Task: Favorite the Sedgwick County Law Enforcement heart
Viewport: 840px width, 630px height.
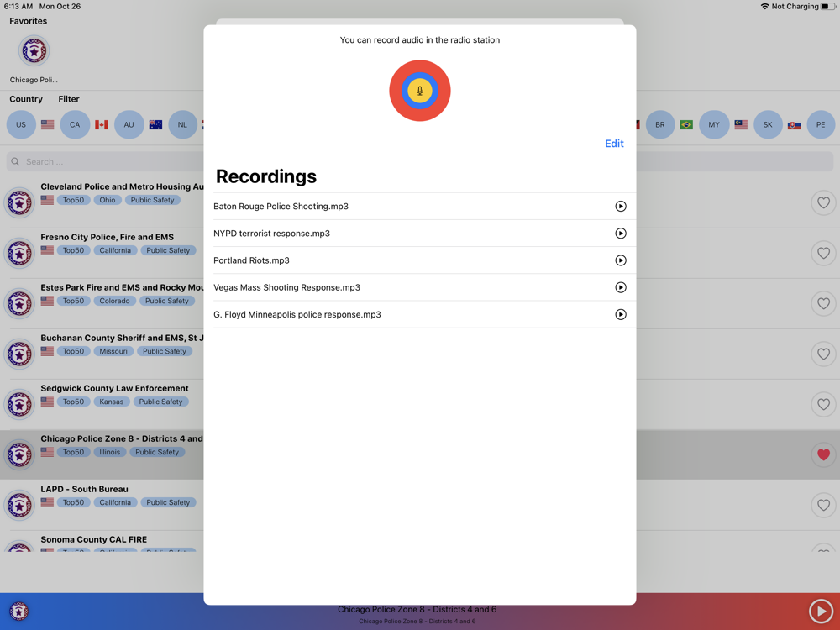Action: point(823,404)
